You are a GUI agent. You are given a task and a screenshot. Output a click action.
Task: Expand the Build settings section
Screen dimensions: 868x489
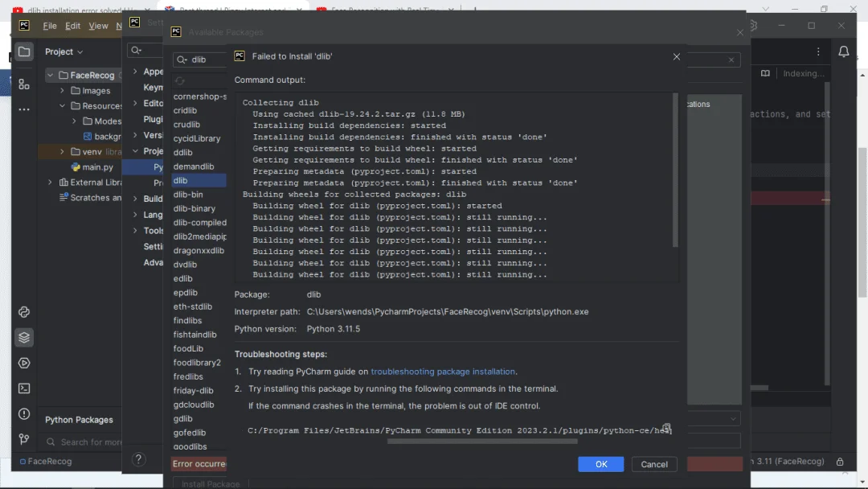(x=135, y=199)
